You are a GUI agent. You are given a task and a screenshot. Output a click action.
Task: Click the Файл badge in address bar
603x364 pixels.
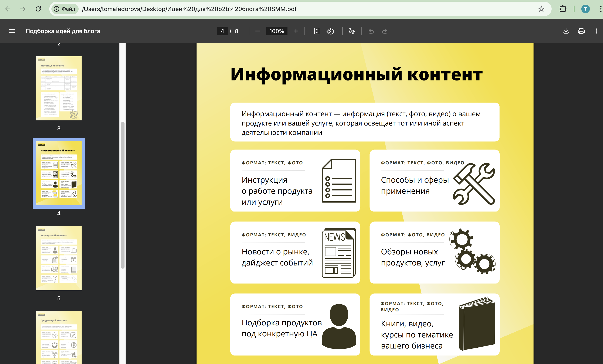[x=64, y=9]
